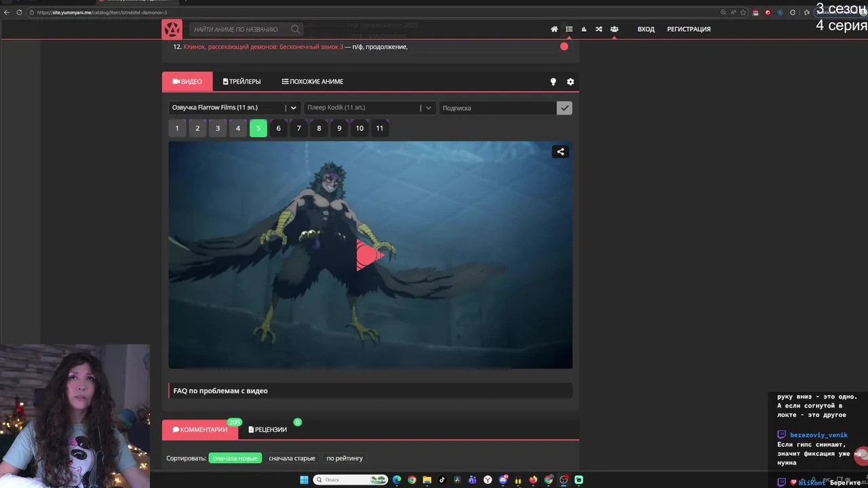Focus the Найти аниме по названию search field
Image resolution: width=868 pixels, height=488 pixels.
pyautogui.click(x=241, y=29)
